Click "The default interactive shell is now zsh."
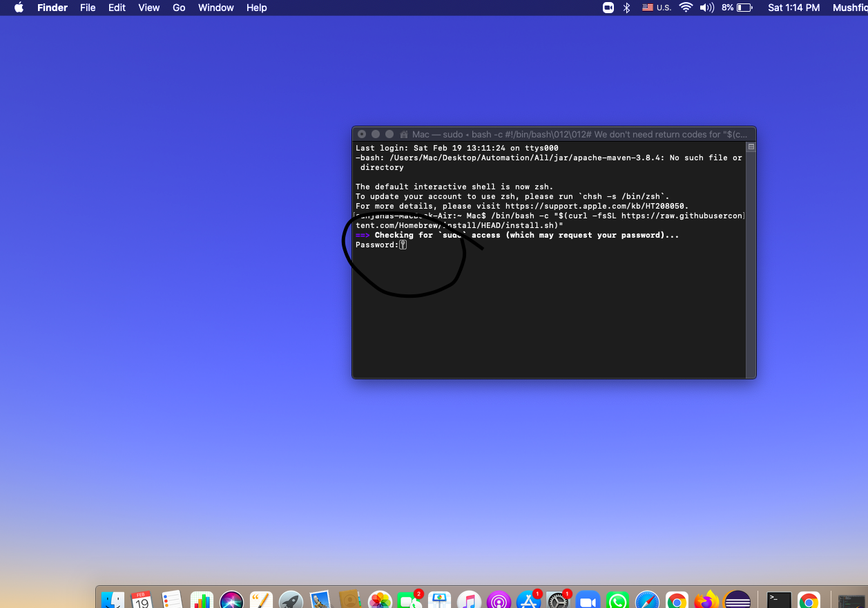 454,187
